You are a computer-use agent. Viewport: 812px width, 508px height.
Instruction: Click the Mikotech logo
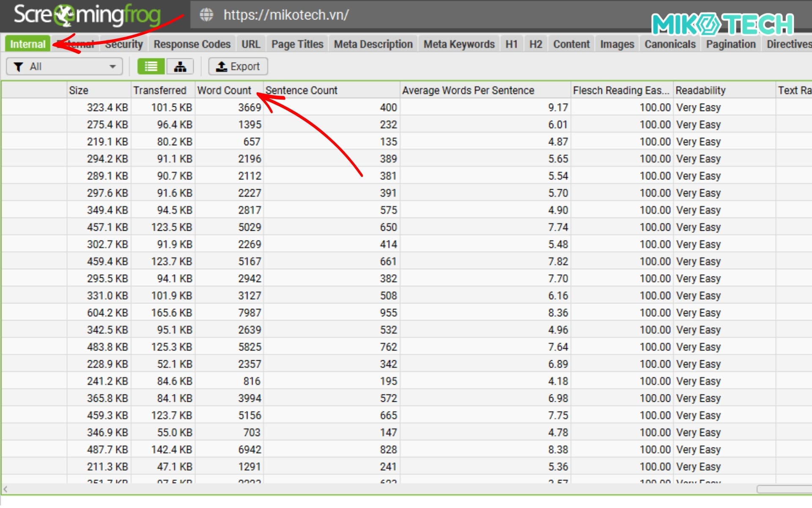pos(722,24)
